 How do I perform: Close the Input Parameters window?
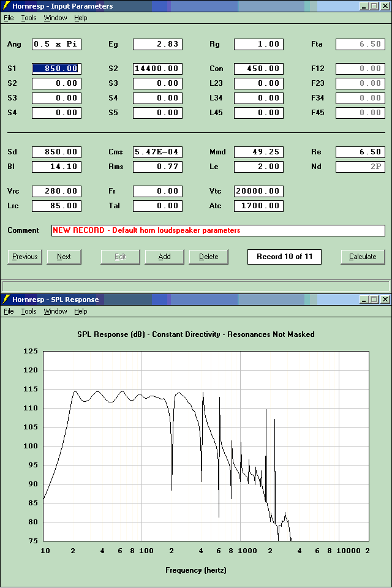pyautogui.click(x=385, y=6)
